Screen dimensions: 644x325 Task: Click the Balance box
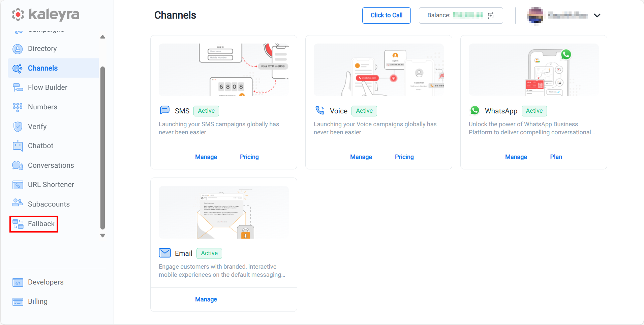[x=461, y=16]
